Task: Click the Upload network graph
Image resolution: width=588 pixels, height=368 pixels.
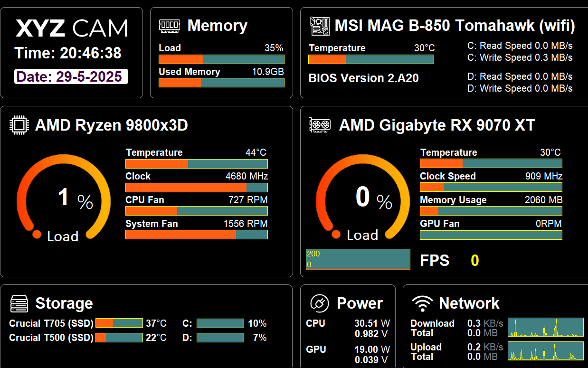Action: click(x=546, y=350)
